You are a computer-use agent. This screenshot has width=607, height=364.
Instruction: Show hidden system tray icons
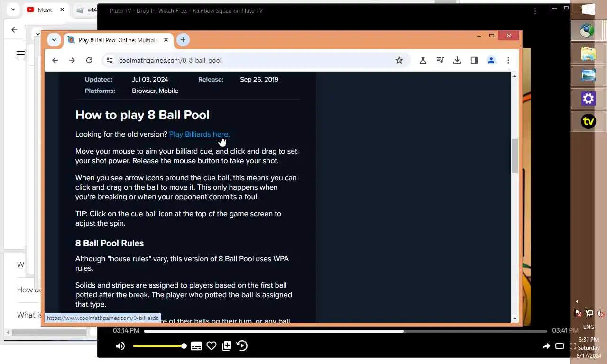tap(577, 301)
